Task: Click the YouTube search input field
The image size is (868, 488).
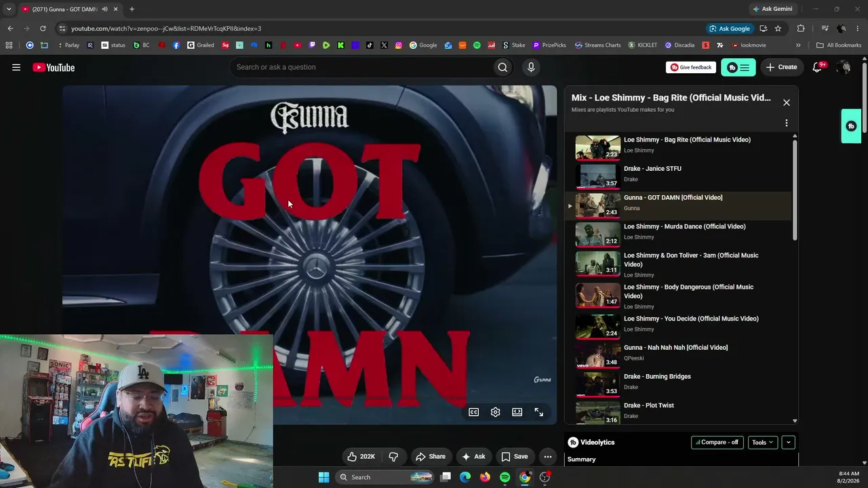Action: (x=361, y=67)
